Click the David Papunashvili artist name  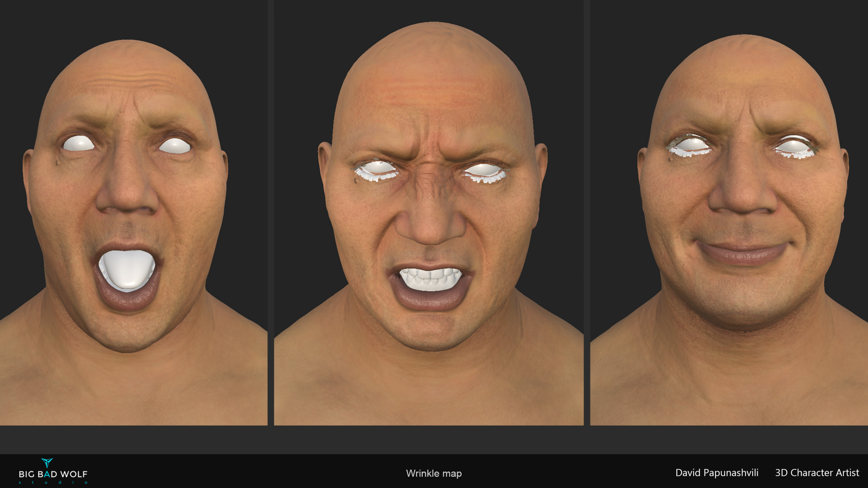(716, 473)
